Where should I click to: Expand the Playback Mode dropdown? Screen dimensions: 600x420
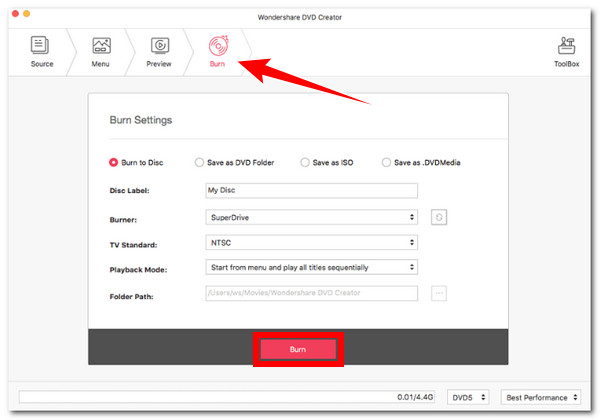(x=311, y=267)
